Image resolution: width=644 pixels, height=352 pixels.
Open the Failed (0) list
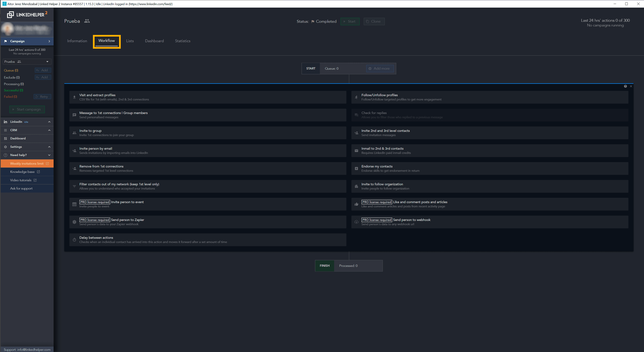click(11, 97)
